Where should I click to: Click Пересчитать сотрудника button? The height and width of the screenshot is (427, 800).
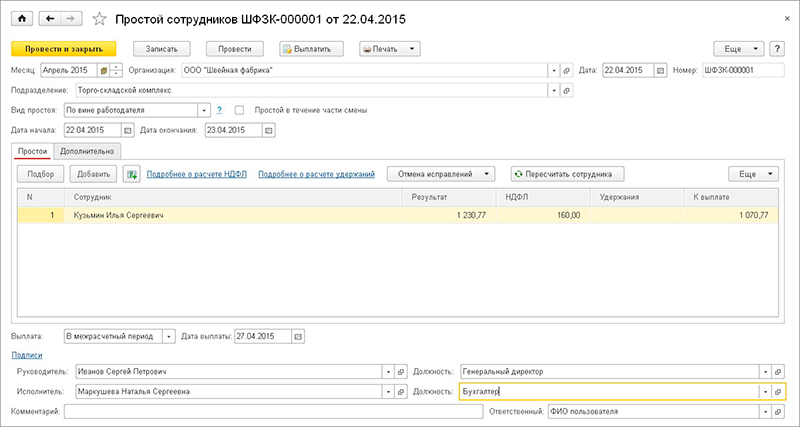pos(568,174)
